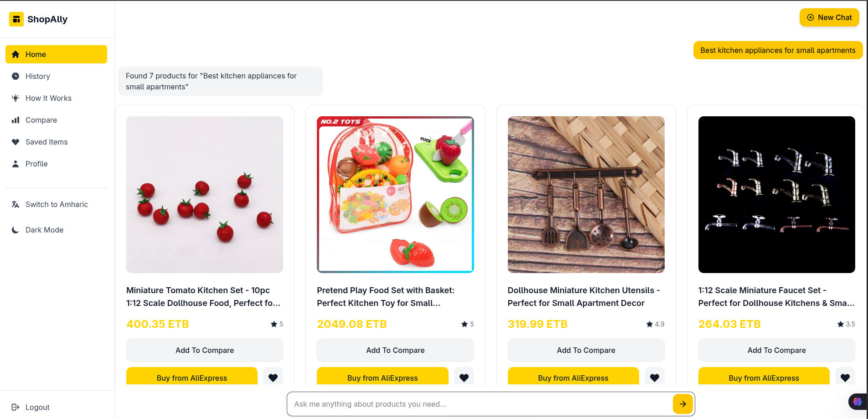Add Dollhouse Miniature Kitchen Utensils to compare
Image resolution: width=868 pixels, height=419 pixels.
tap(586, 350)
